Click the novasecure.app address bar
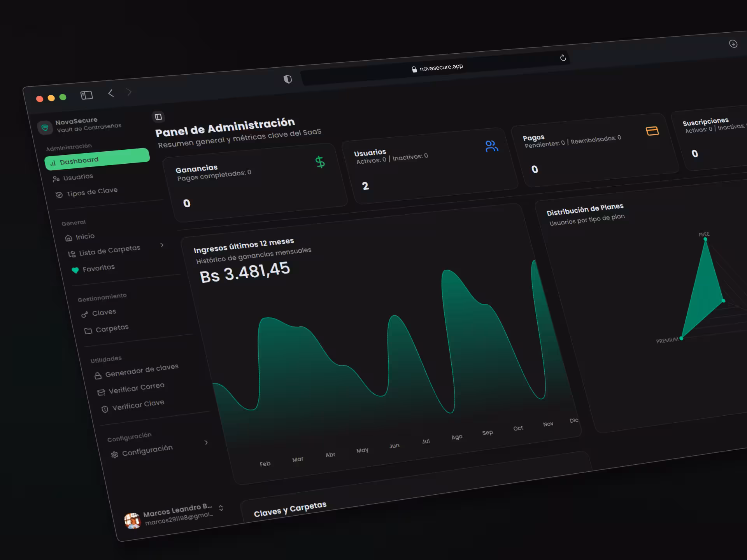Image resolution: width=747 pixels, height=560 pixels. [435, 68]
